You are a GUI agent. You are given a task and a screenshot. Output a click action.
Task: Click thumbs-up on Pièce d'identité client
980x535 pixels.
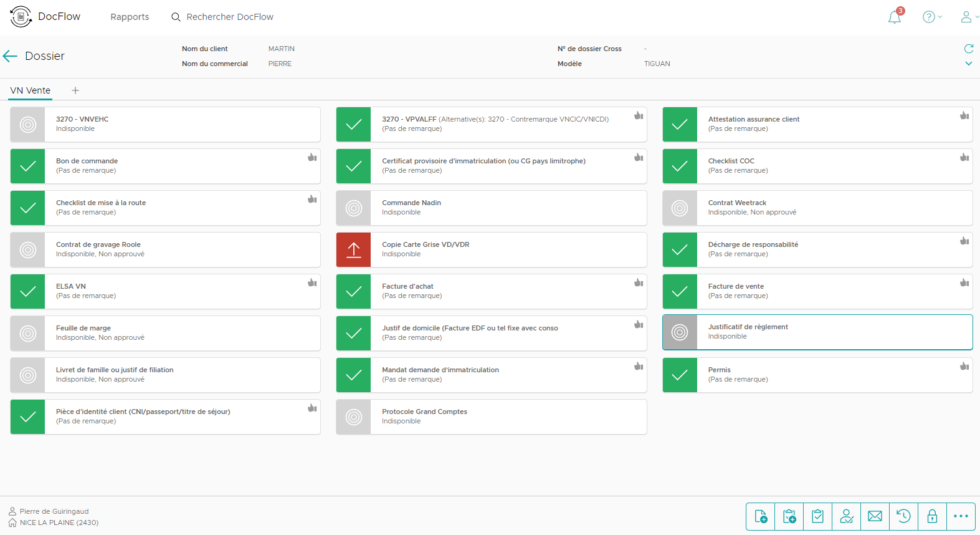312,408
